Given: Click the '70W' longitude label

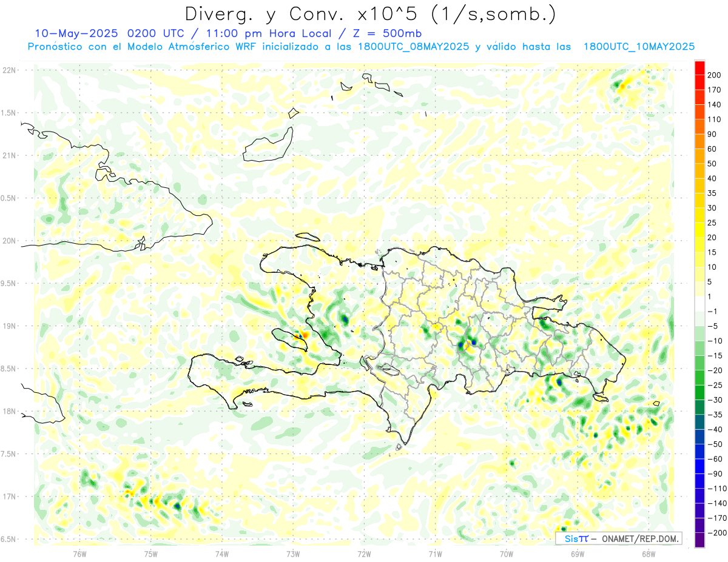Looking at the screenshot, I should pos(507,554).
